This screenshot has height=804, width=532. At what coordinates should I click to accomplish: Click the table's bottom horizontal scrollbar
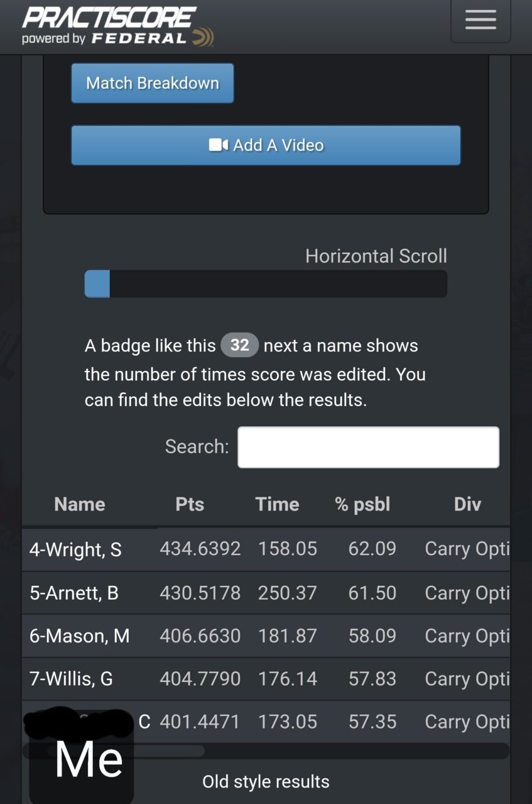266,751
